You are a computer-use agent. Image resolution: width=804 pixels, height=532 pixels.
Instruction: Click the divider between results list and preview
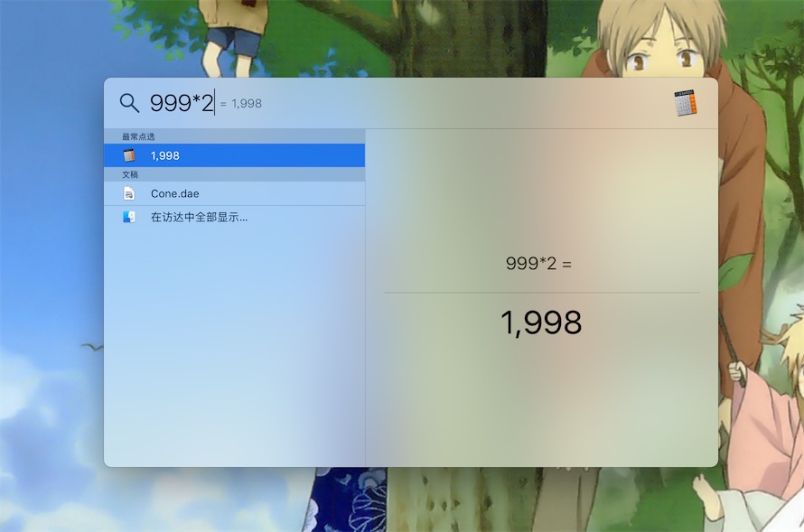coord(365,297)
